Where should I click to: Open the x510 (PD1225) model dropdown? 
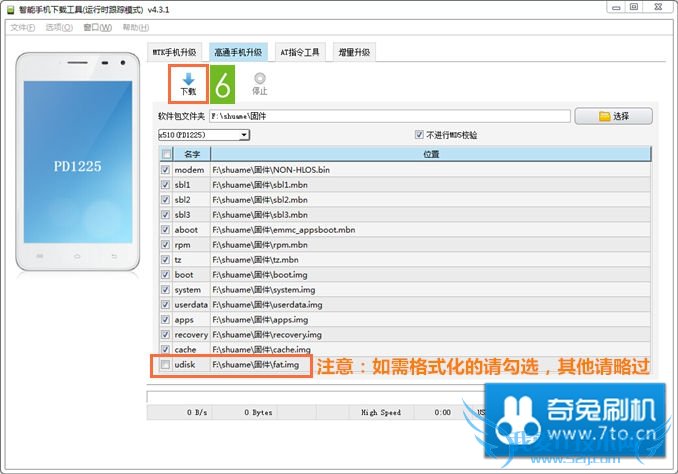pos(204,135)
